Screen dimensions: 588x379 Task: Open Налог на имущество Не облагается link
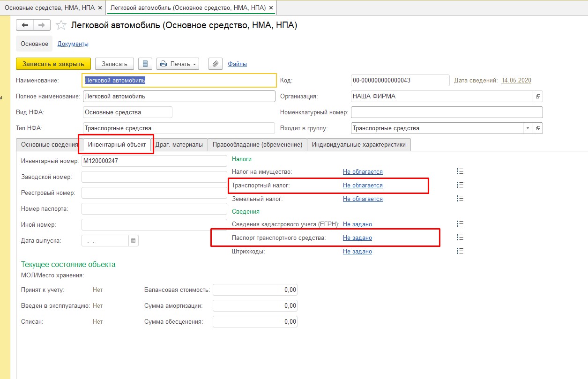coord(363,171)
